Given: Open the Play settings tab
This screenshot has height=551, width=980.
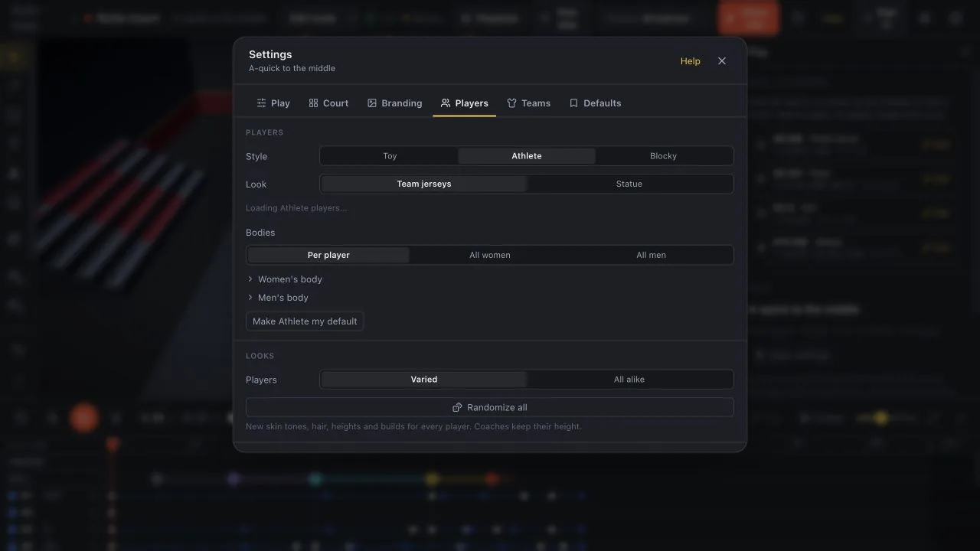Looking at the screenshot, I should pyautogui.click(x=273, y=103).
